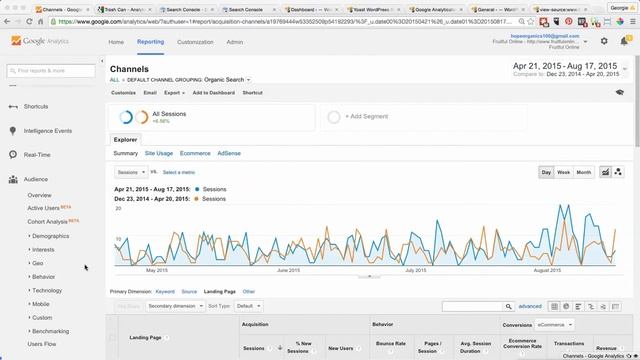Set primary dimension to Source
640x360 pixels.
pyautogui.click(x=189, y=291)
